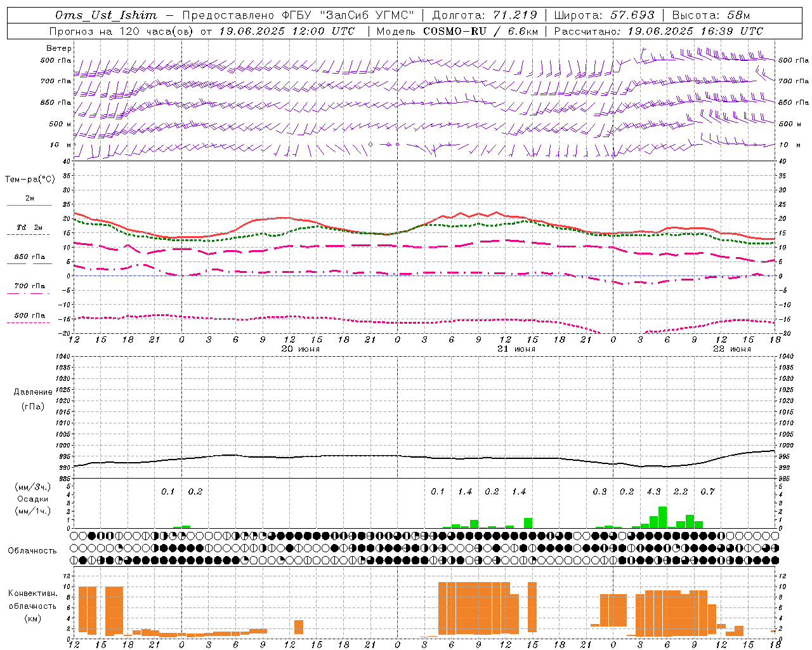Click the 500 гПа temperature legend entry
This screenshot has height=650, width=812.
click(x=29, y=315)
